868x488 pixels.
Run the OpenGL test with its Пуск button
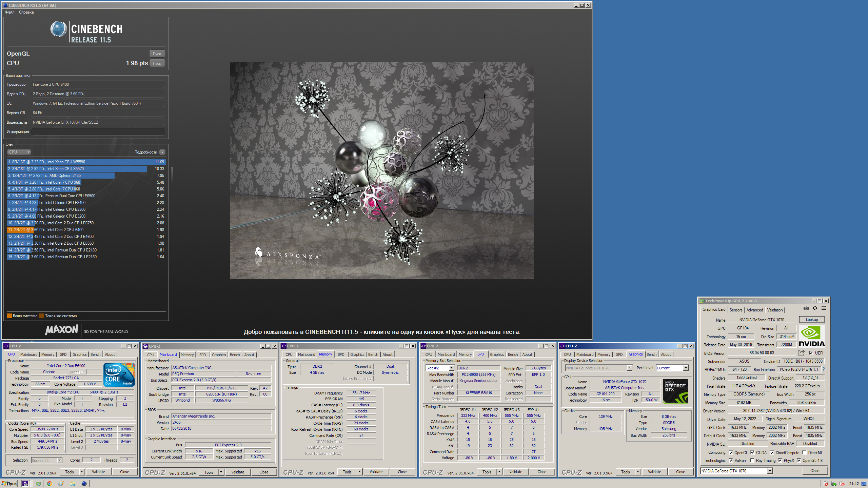point(157,54)
